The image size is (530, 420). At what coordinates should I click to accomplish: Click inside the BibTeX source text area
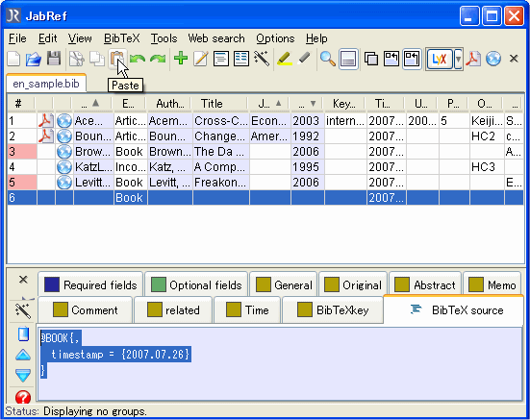[x=280, y=364]
